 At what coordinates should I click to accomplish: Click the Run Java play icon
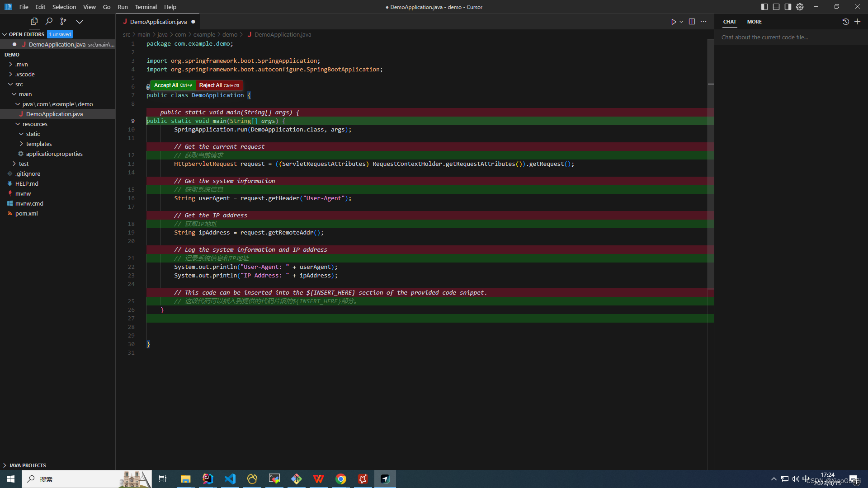coord(674,22)
